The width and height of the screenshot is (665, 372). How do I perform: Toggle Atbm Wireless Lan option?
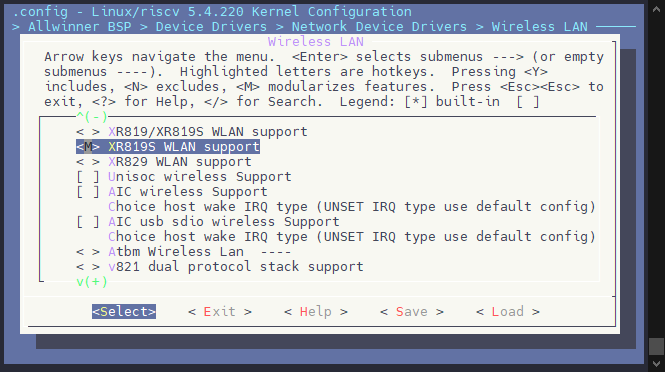(x=88, y=252)
